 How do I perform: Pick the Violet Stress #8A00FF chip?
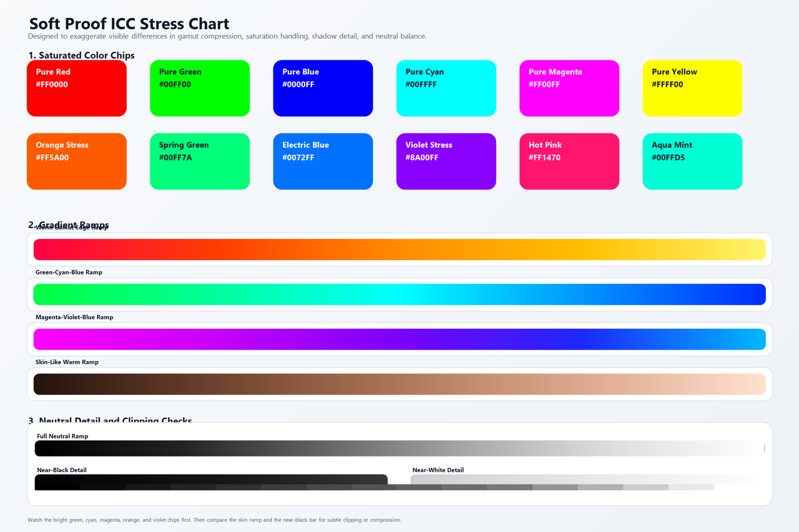pos(446,162)
